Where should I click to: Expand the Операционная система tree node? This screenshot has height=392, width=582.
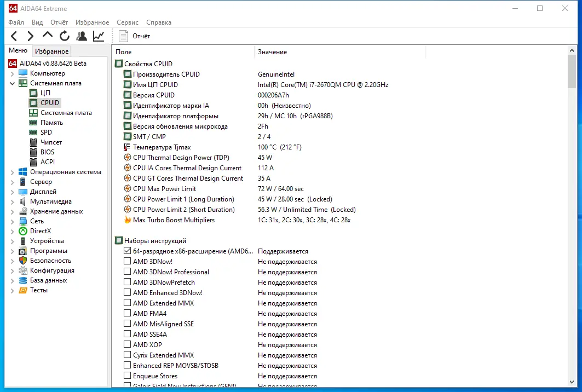13,172
